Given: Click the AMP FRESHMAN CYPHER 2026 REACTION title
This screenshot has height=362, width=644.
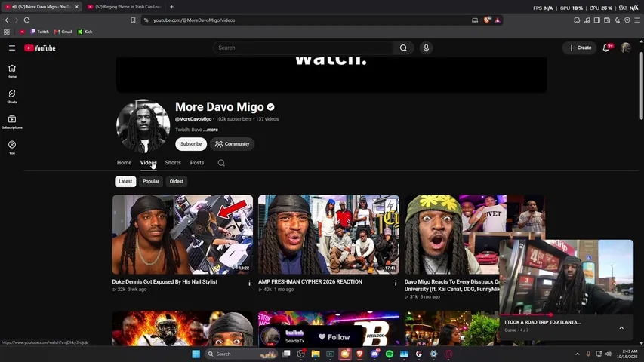Looking at the screenshot, I should pyautogui.click(x=310, y=282).
